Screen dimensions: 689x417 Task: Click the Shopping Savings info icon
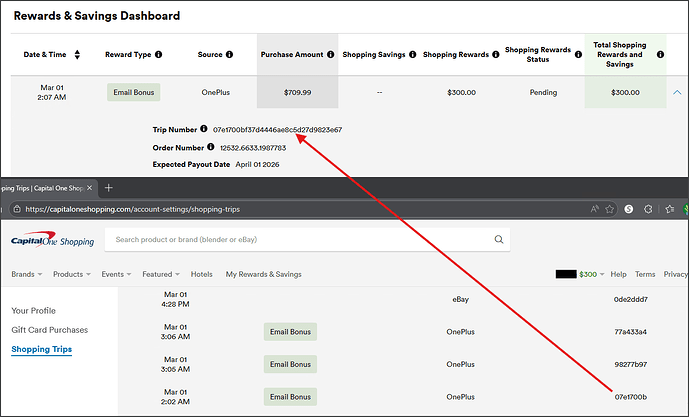[x=411, y=54]
